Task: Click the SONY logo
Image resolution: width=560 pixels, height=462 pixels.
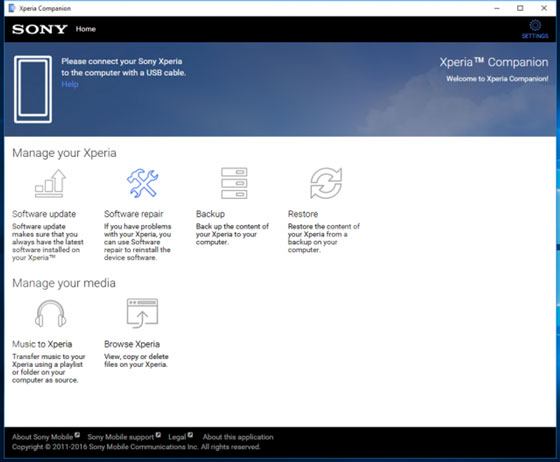Action: pos(40,29)
